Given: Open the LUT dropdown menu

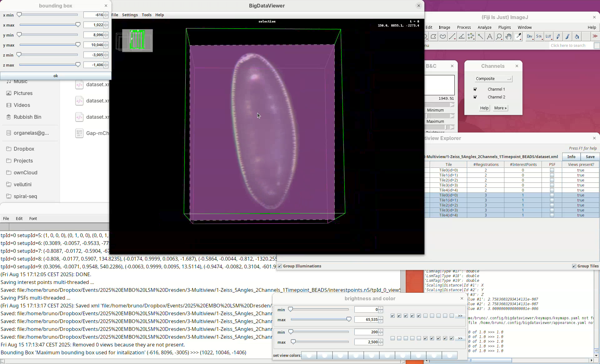Looking at the screenshot, I should click(549, 37).
